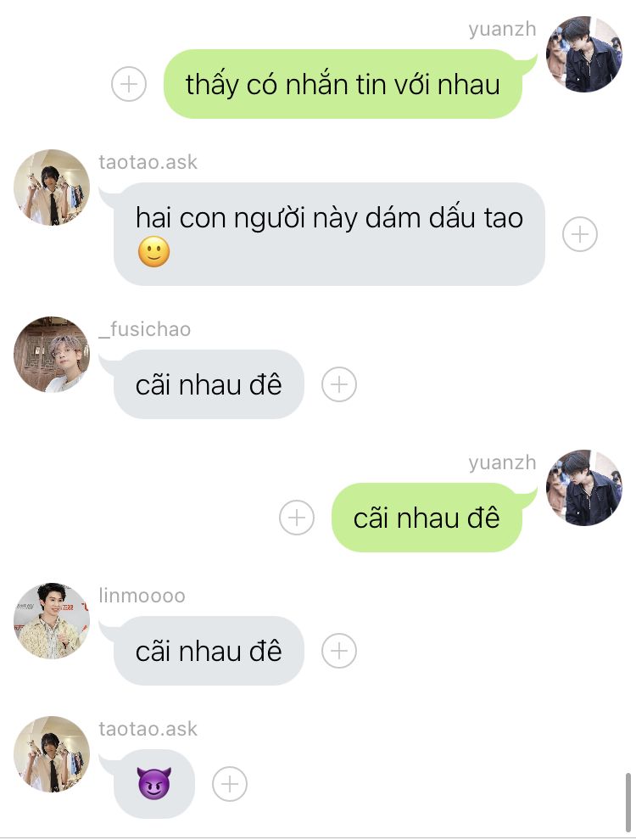Screen dimensions: 636x840
Task: Open yuanzh's avatar beside "cãi nhau đê"
Action: tap(584, 488)
